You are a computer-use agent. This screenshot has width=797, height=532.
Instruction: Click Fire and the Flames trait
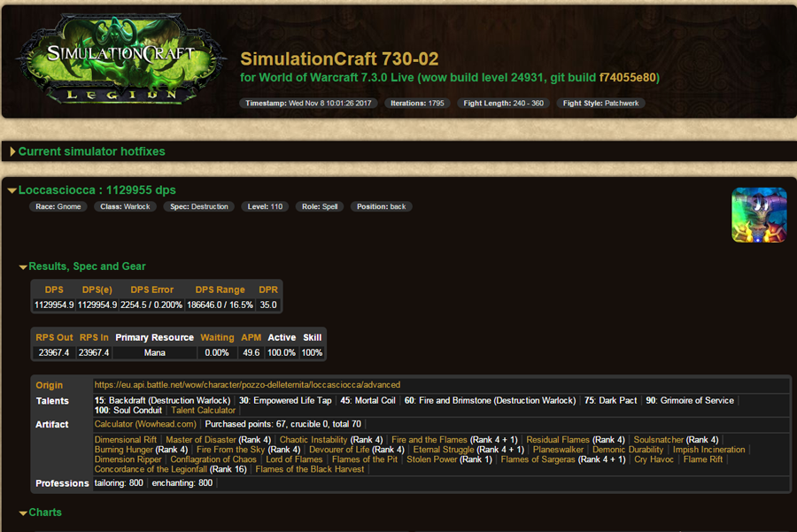coord(429,440)
